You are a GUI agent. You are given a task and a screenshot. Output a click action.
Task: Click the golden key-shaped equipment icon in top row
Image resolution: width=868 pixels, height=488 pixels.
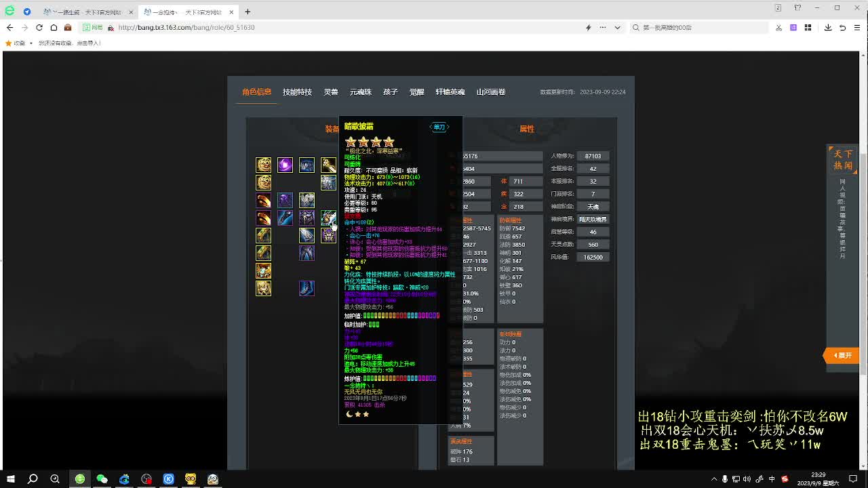tap(328, 165)
